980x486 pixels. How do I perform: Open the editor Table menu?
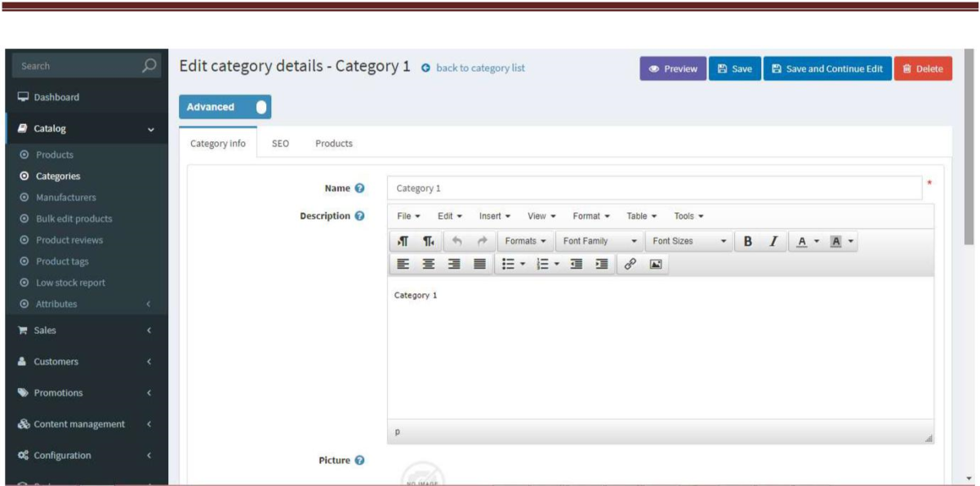coord(642,216)
